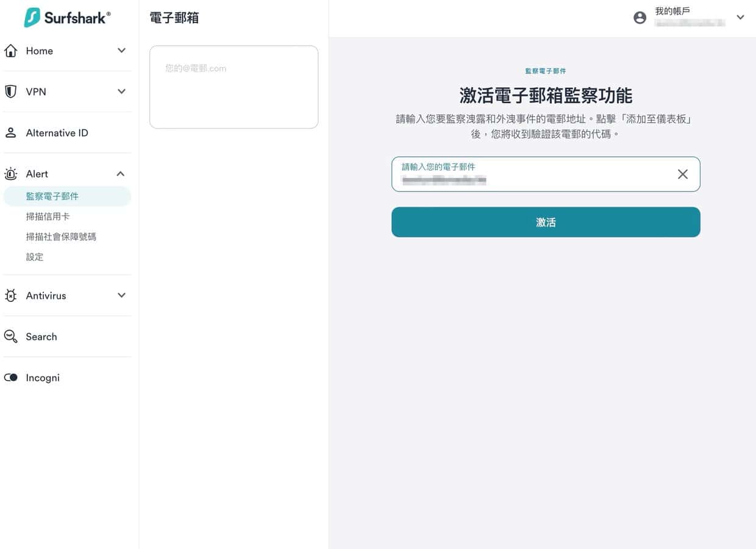The image size is (756, 549).
Task: Click the Search magnifier icon
Action: (11, 337)
